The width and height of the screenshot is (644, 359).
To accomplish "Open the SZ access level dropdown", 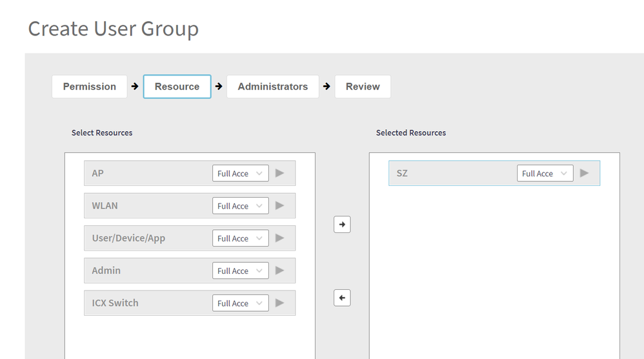I will pos(545,174).
